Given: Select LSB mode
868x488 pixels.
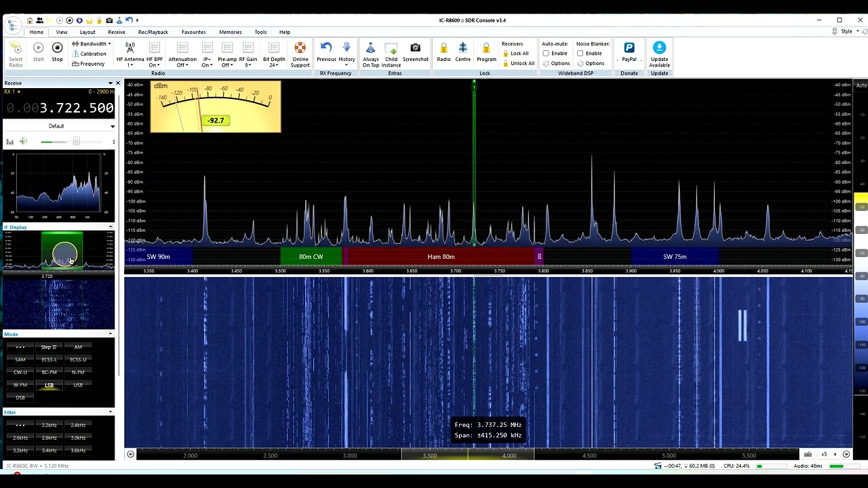Looking at the screenshot, I should (49, 385).
